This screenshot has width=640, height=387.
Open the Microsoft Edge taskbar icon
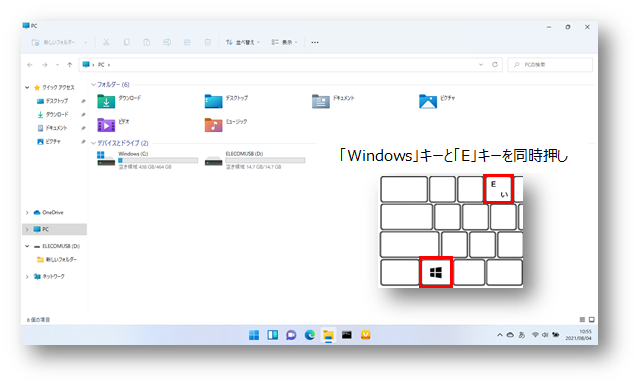point(310,335)
